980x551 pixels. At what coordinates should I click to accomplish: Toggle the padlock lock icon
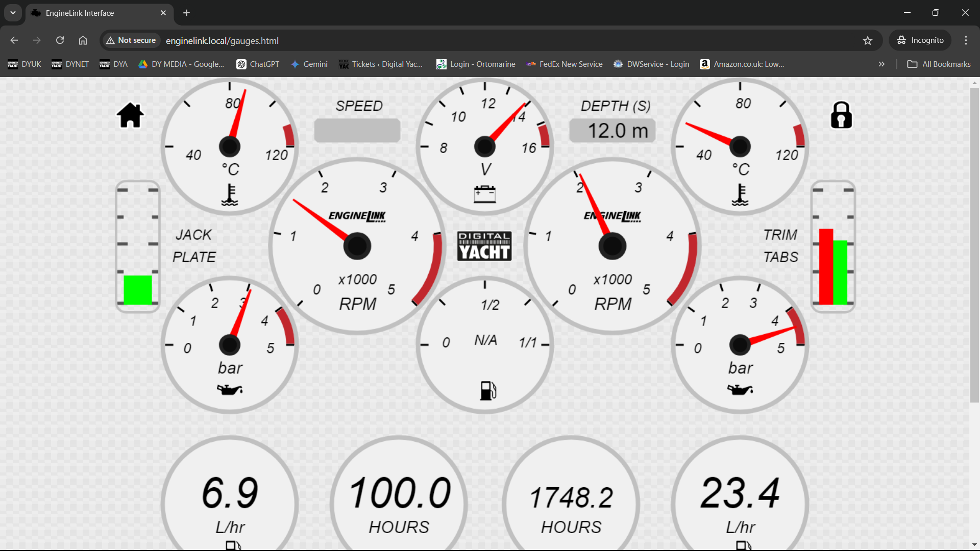pyautogui.click(x=841, y=115)
